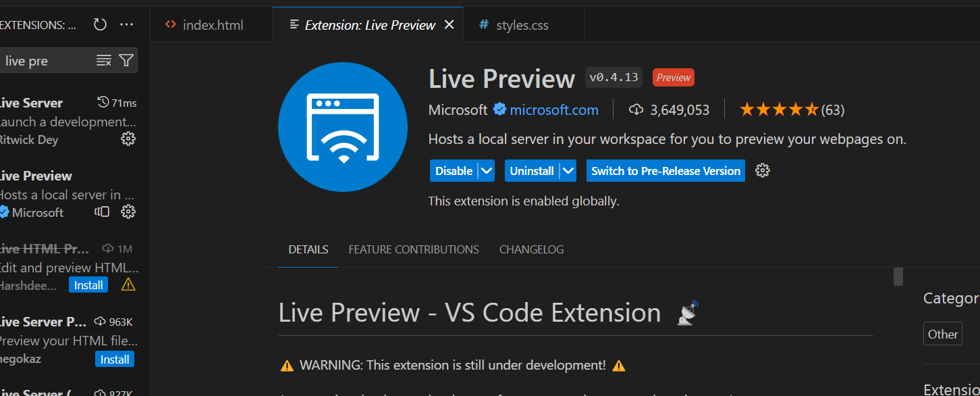Open the FEATURE CONTRIBUTIONS tab
The width and height of the screenshot is (980, 396).
414,249
